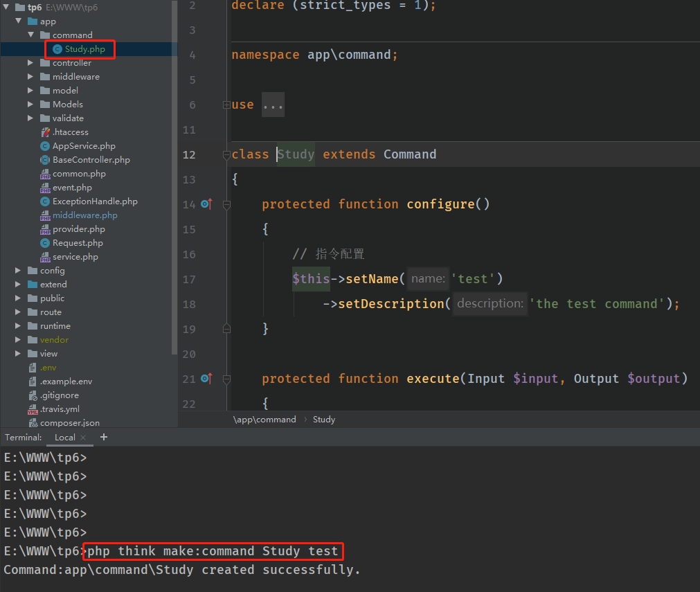Close the Local terminal tab
Viewport: 700px width, 592px height.
pyautogui.click(x=83, y=438)
